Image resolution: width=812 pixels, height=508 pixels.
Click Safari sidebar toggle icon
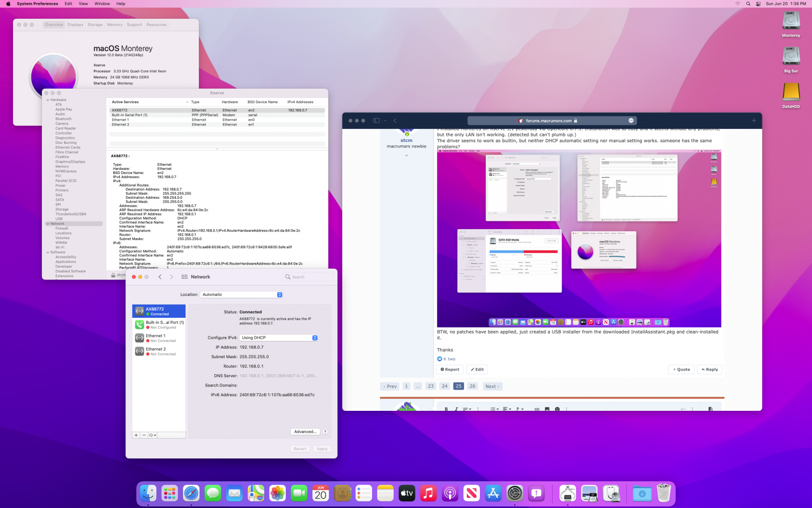point(376,121)
